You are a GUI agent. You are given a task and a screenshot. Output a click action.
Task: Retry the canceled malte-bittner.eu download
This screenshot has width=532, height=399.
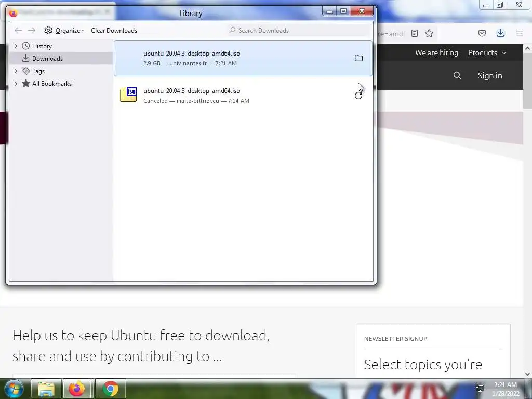pyautogui.click(x=358, y=96)
